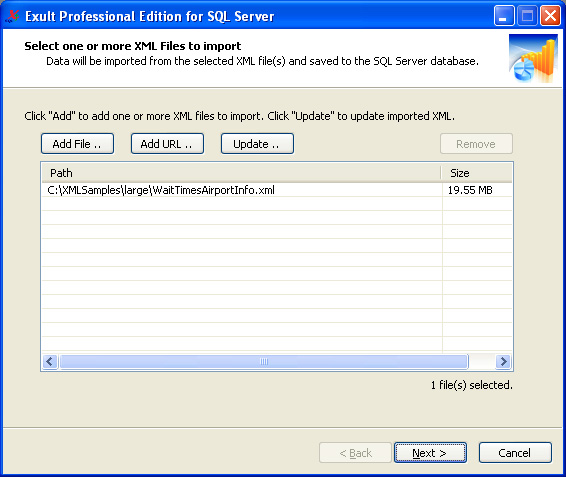Click the chart graphic in header
Screen dimensions: 566x477
click(533, 58)
